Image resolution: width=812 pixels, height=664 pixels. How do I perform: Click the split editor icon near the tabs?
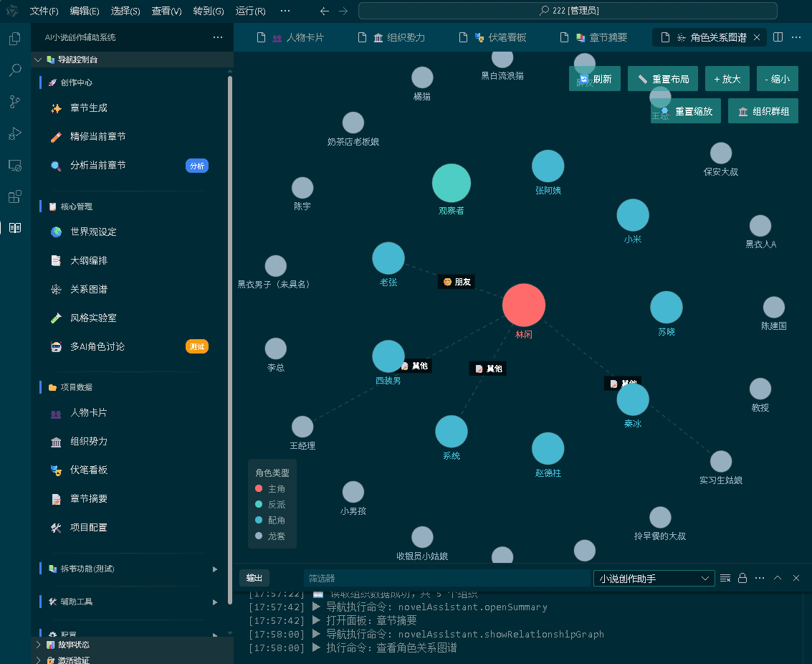tap(778, 37)
